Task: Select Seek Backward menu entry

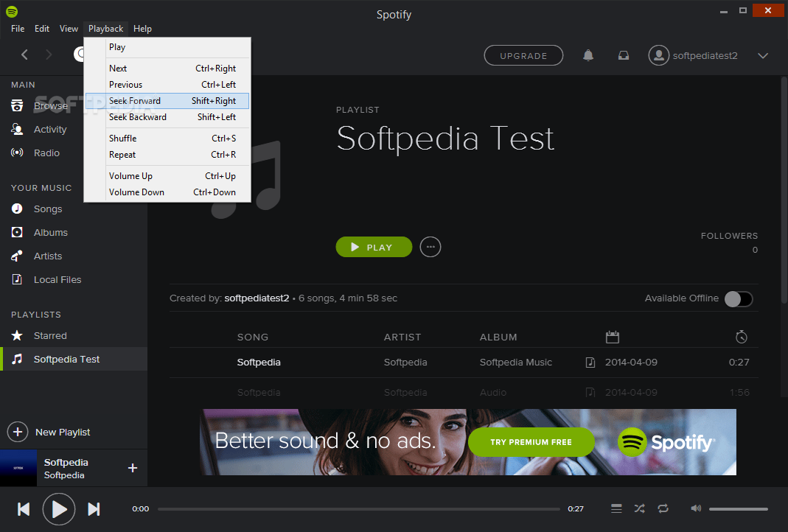Action: pos(167,117)
